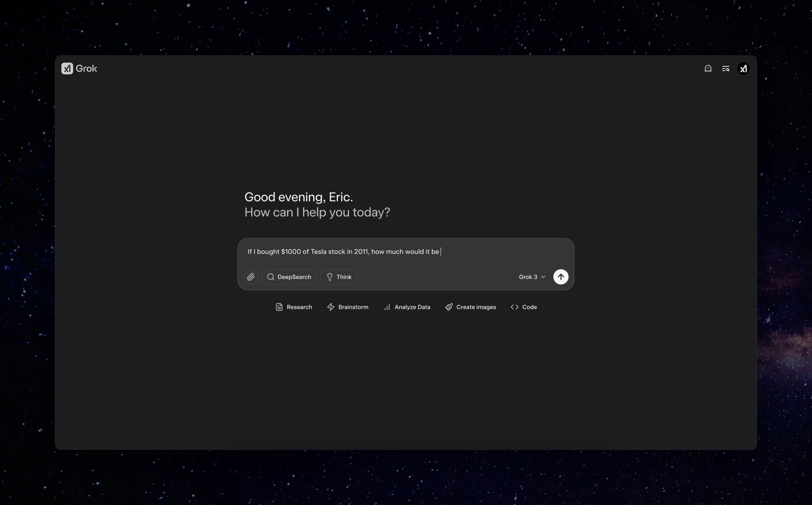
Task: Select the Brainstorm suggestion
Action: [x=347, y=307]
